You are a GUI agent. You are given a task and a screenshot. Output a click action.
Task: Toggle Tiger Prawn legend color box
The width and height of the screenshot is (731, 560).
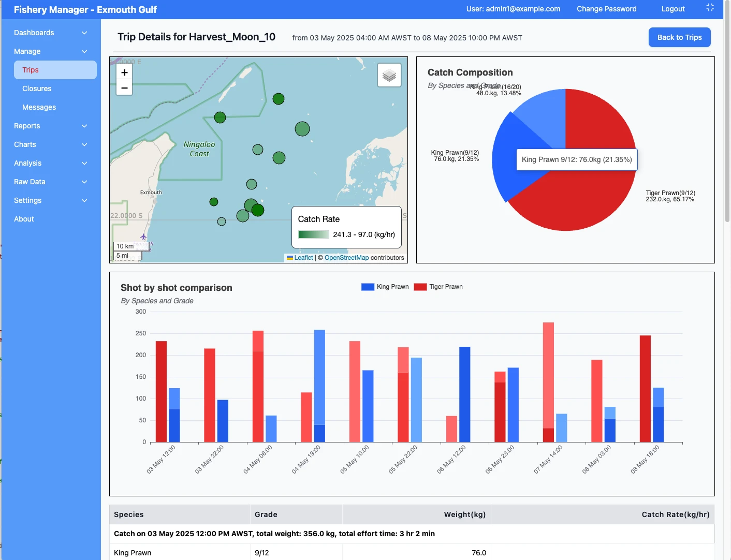click(x=420, y=287)
